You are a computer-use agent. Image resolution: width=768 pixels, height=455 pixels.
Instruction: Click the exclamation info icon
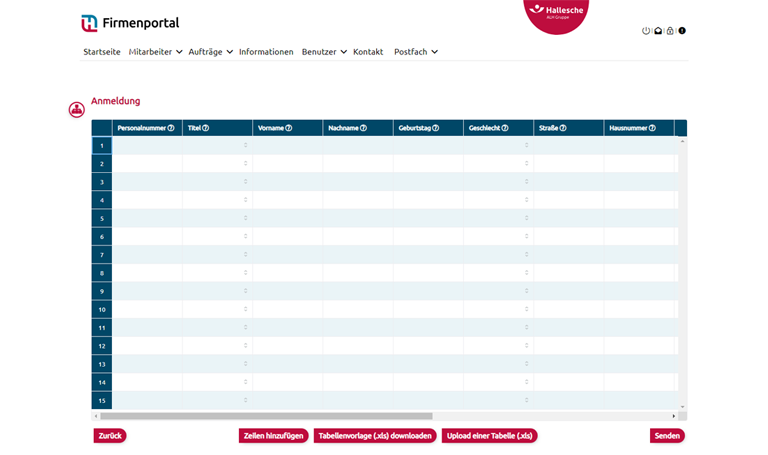click(682, 31)
